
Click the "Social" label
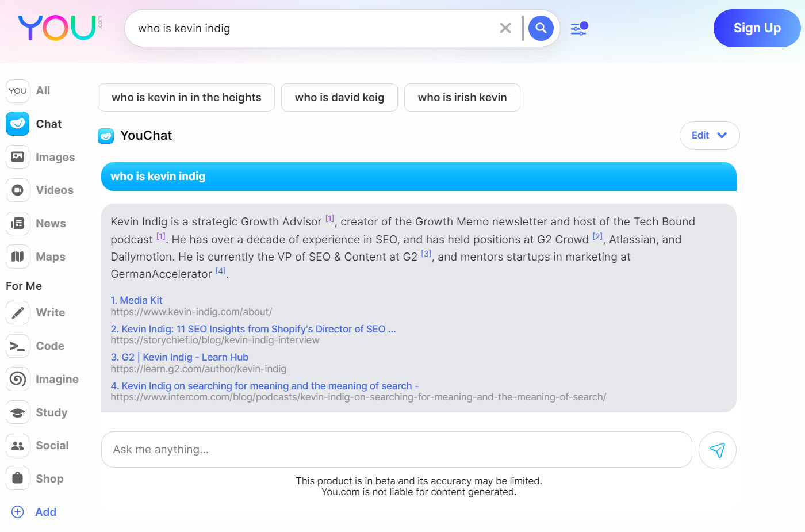tap(52, 446)
